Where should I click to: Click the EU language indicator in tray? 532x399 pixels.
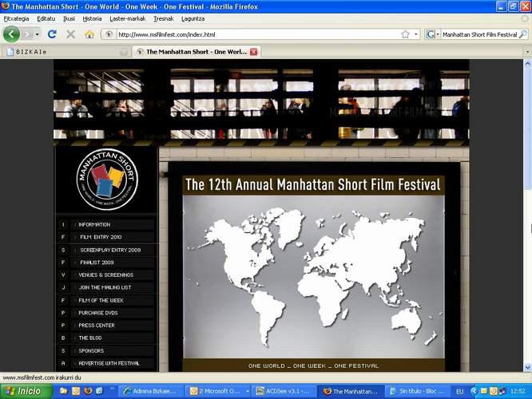460,392
